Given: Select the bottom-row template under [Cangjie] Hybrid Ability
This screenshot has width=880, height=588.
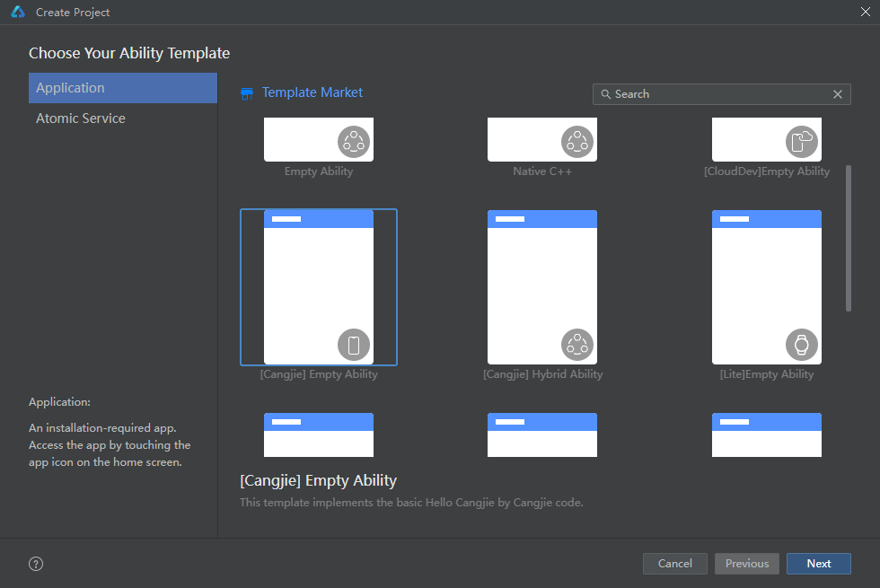Looking at the screenshot, I should pos(542,434).
